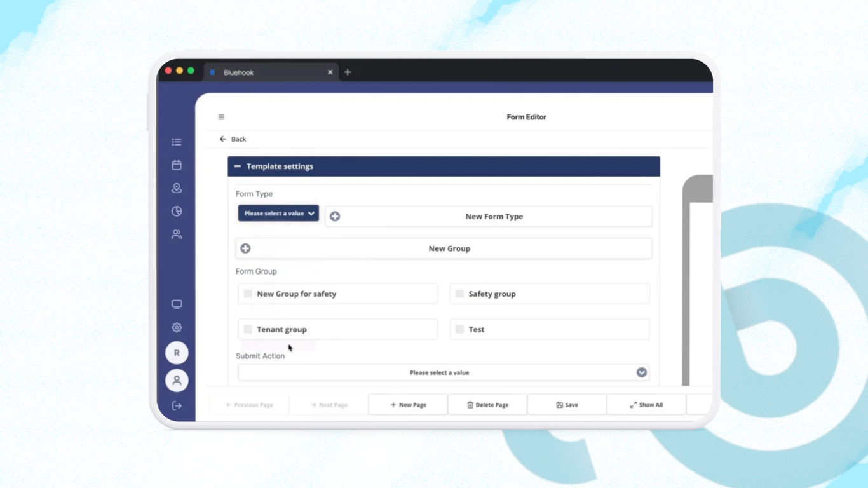868x488 pixels.
Task: Open the settings gear icon
Action: (x=177, y=328)
